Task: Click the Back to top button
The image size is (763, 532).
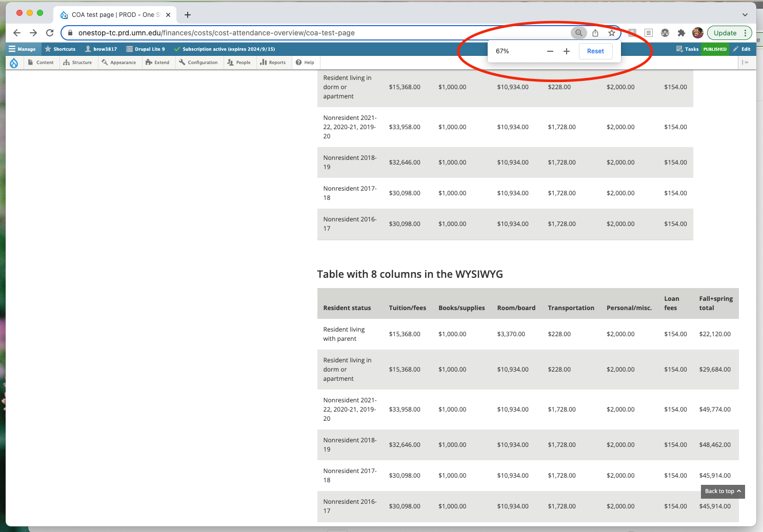Action: click(722, 491)
